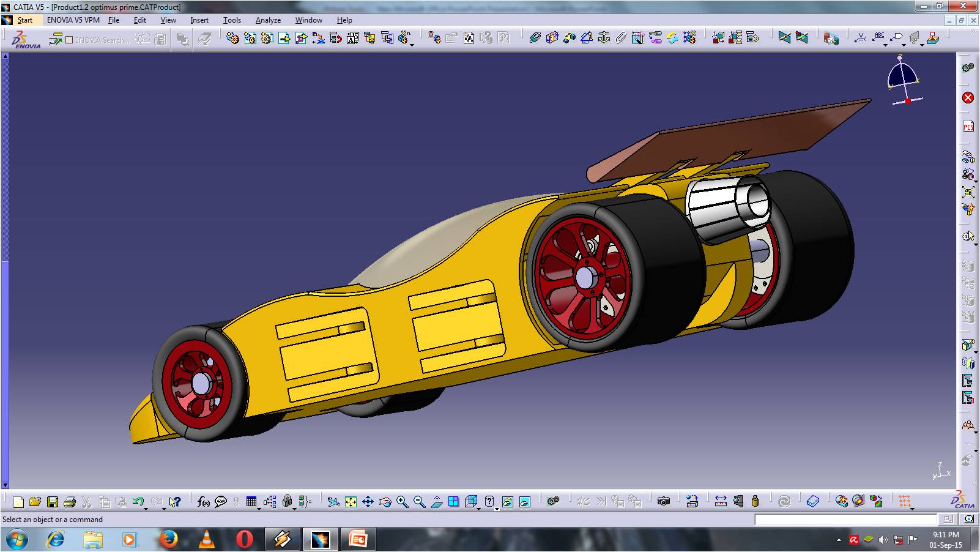Click the Fly Mode airplane icon

click(x=333, y=502)
